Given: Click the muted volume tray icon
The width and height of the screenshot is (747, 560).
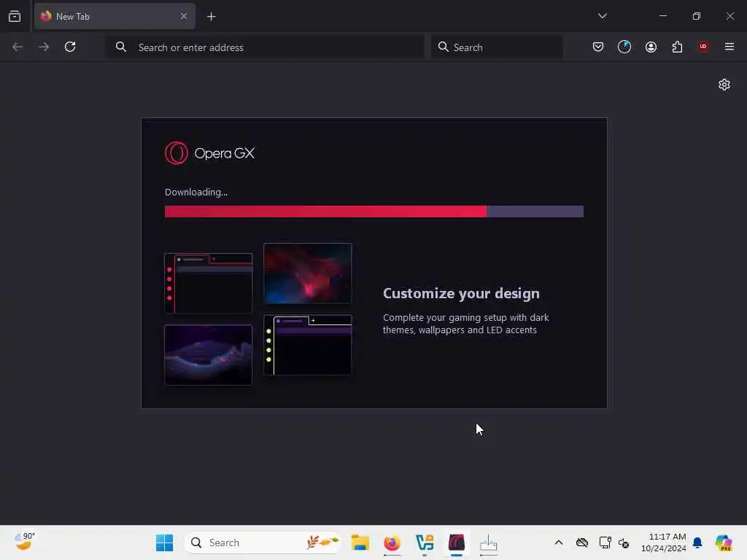Looking at the screenshot, I should 624,542.
